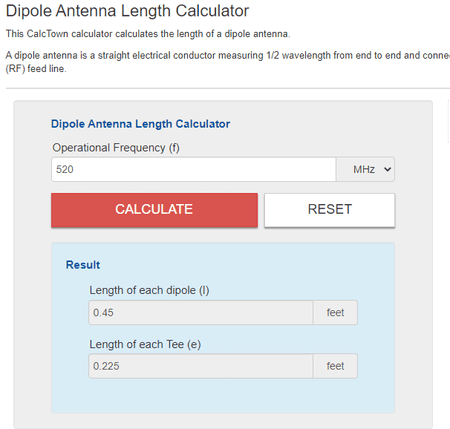The height and width of the screenshot is (429, 450).
Task: Focus the Operational Frequency field showing 520
Action: tap(194, 169)
